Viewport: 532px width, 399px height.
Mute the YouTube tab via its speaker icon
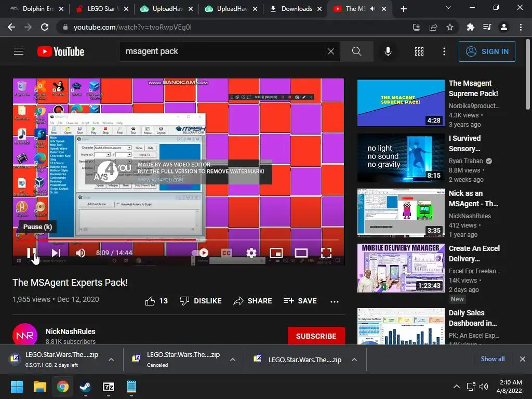point(373,9)
